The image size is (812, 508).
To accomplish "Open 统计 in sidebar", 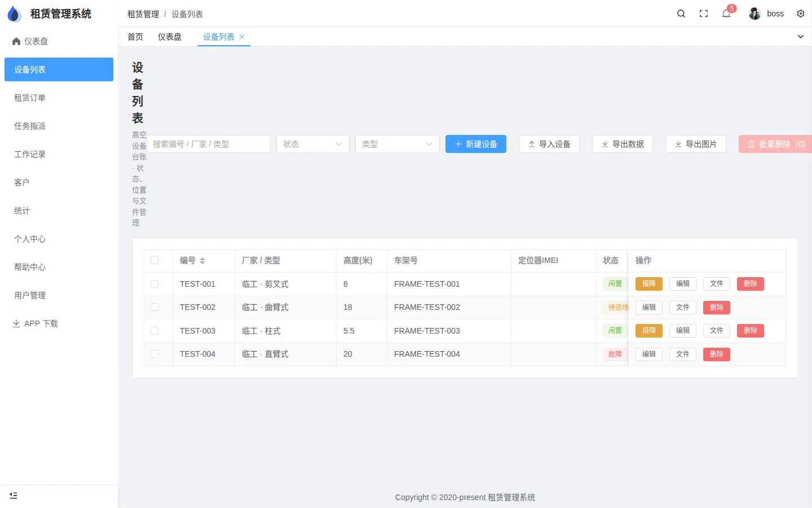I will [x=59, y=211].
